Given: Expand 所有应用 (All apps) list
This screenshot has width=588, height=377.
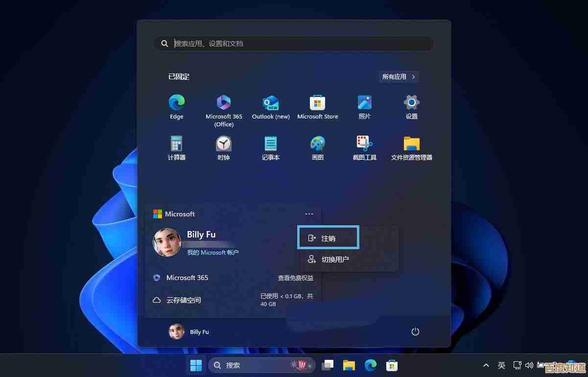Looking at the screenshot, I should (399, 77).
